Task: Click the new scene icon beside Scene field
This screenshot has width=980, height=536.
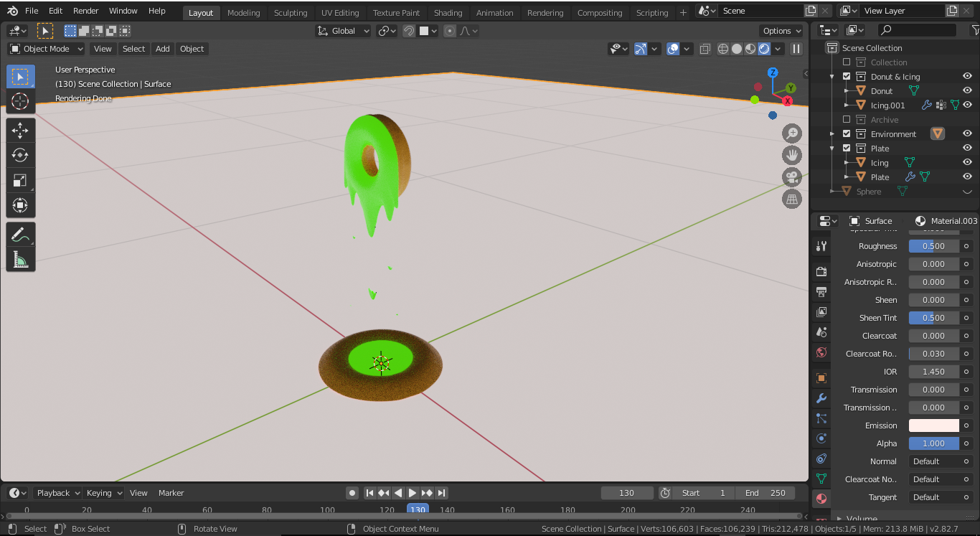Action: coord(811,11)
